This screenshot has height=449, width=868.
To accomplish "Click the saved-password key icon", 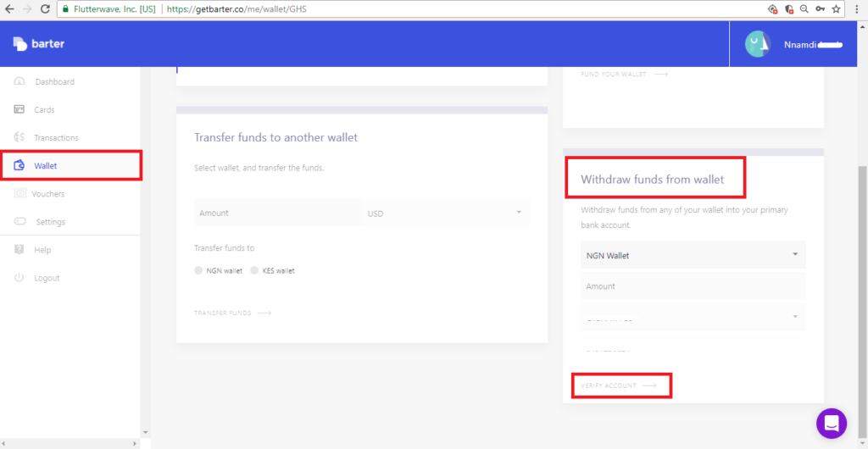I will pyautogui.click(x=821, y=9).
